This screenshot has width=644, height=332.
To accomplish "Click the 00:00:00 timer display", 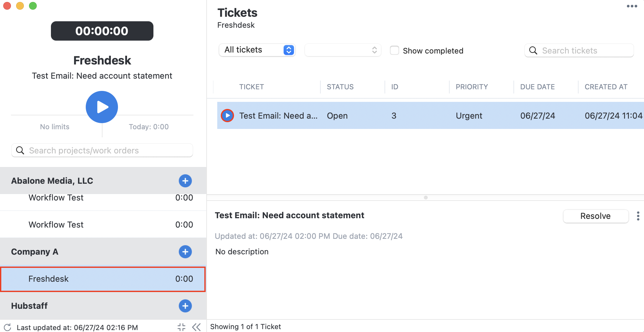I will pyautogui.click(x=102, y=31).
